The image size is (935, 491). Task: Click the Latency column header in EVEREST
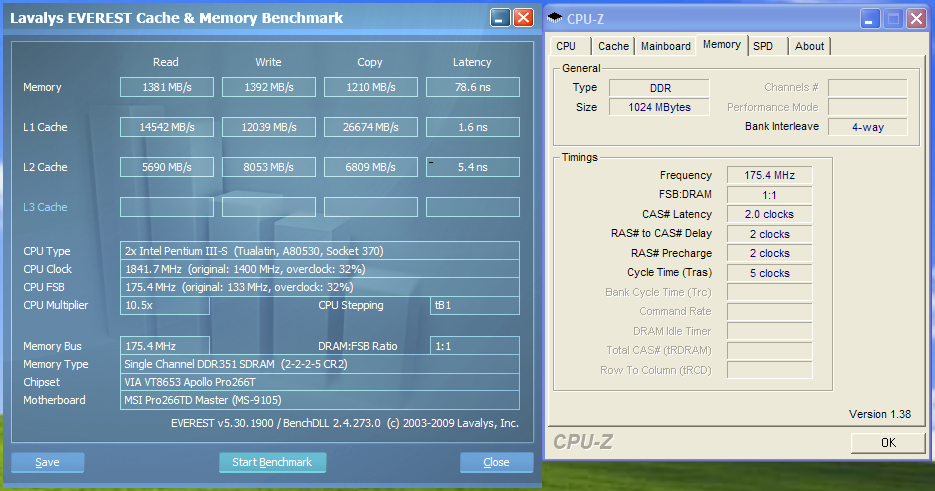(472, 62)
